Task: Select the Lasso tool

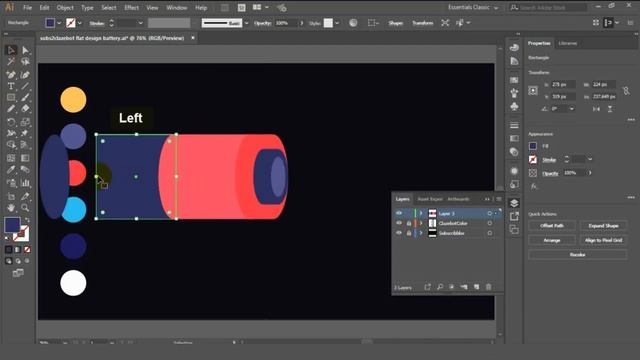Action: tap(25, 62)
